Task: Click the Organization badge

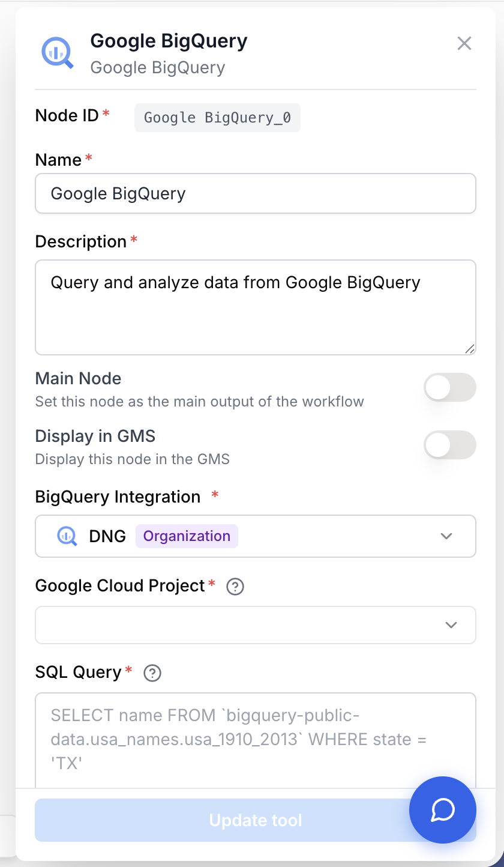Action: (187, 536)
